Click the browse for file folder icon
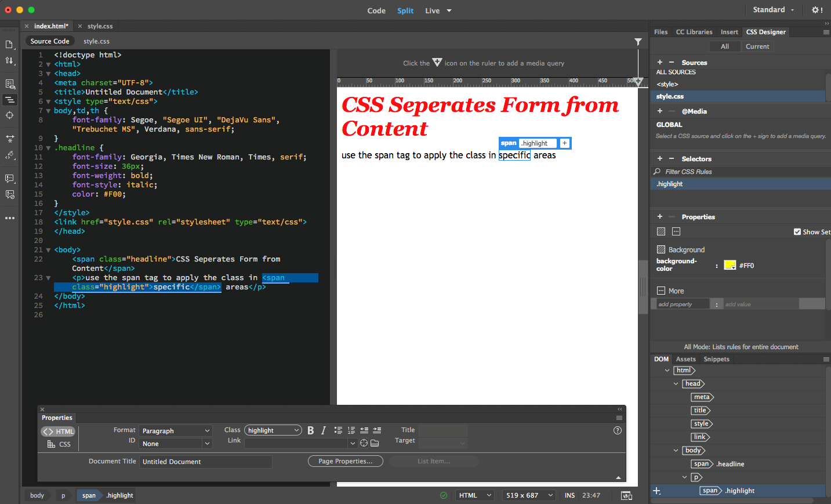This screenshot has width=831, height=504. (x=375, y=443)
